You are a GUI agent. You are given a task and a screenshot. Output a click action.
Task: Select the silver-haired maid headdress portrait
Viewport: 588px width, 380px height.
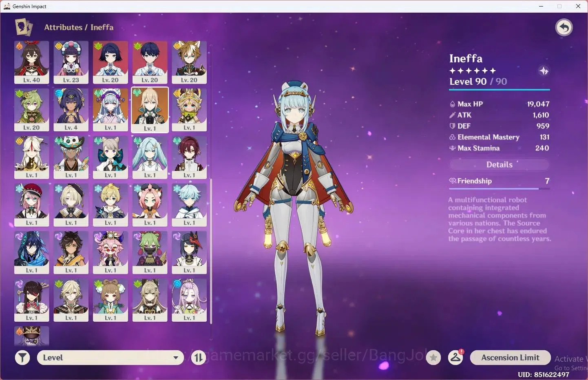tap(111, 110)
